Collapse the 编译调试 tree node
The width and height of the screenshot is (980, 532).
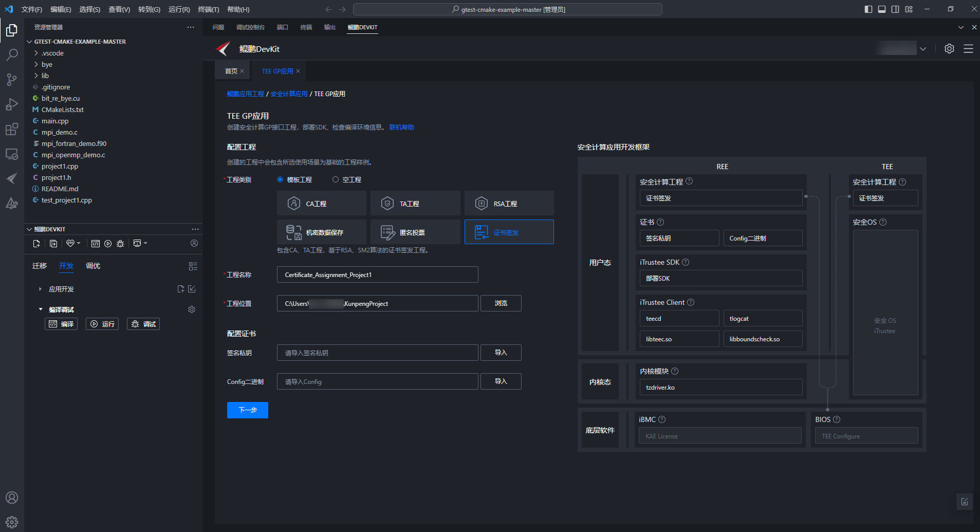click(x=41, y=309)
